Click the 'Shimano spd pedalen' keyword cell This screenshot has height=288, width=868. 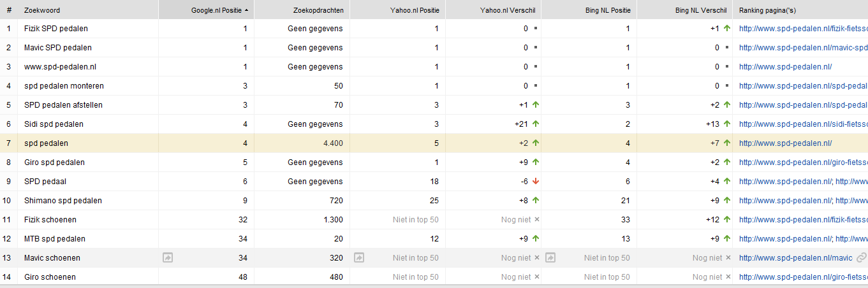point(63,201)
